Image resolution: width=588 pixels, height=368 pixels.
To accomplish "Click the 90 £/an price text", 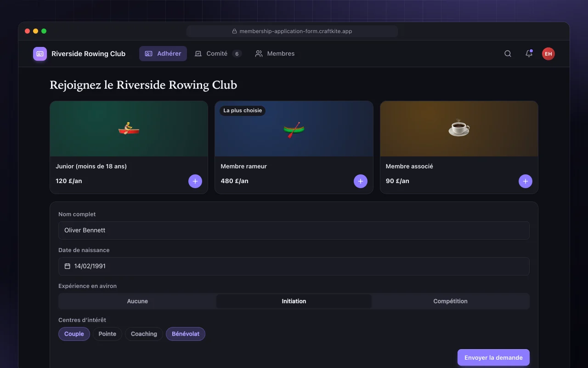I will [397, 181].
